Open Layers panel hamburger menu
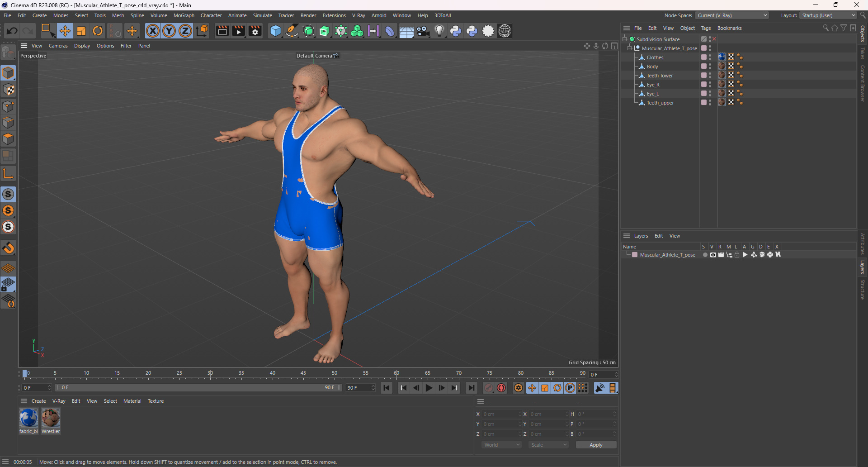Image resolution: width=868 pixels, height=467 pixels. click(627, 236)
